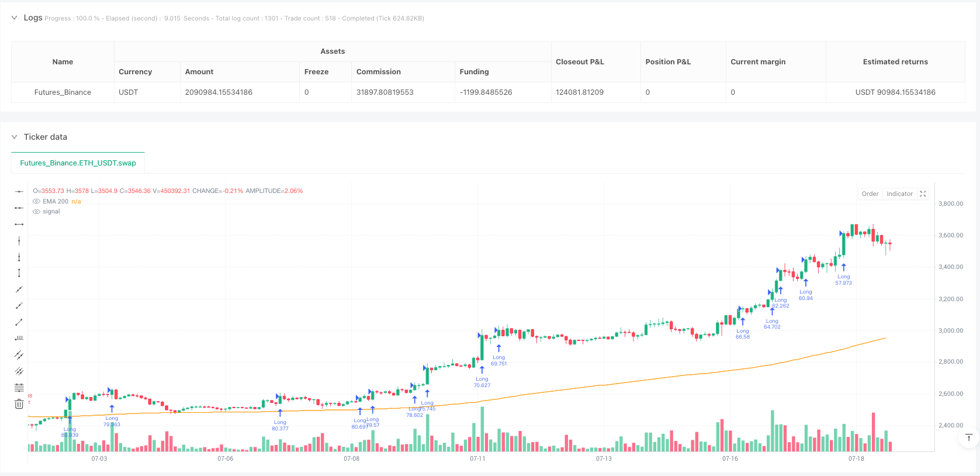Choose the Fibonacci horizontal lines tool

point(19,387)
